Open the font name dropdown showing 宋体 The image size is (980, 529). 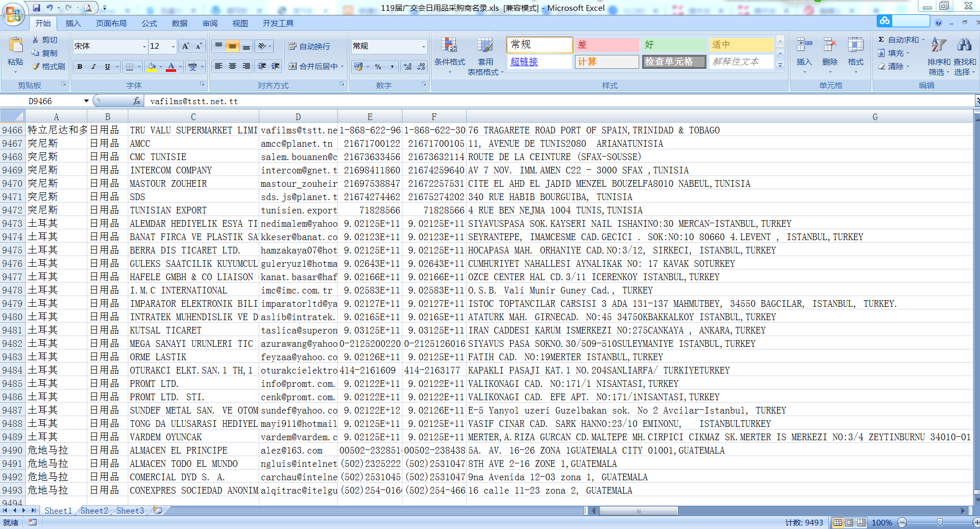tap(144, 47)
